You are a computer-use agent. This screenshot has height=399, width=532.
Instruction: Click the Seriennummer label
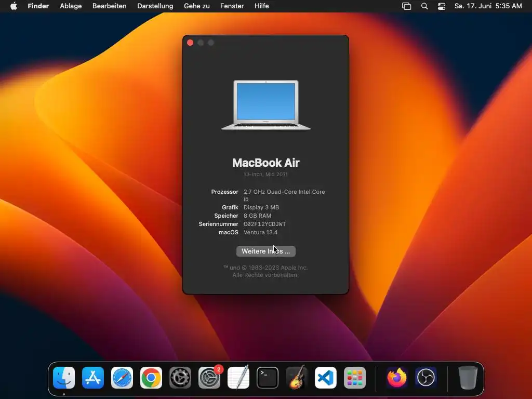[x=219, y=224]
